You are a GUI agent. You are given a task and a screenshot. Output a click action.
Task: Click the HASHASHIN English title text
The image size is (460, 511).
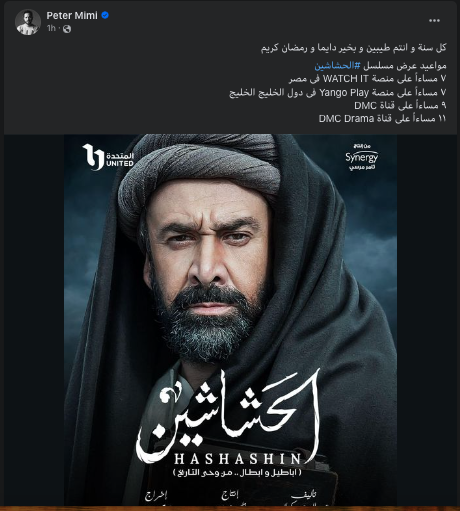[x=238, y=459]
